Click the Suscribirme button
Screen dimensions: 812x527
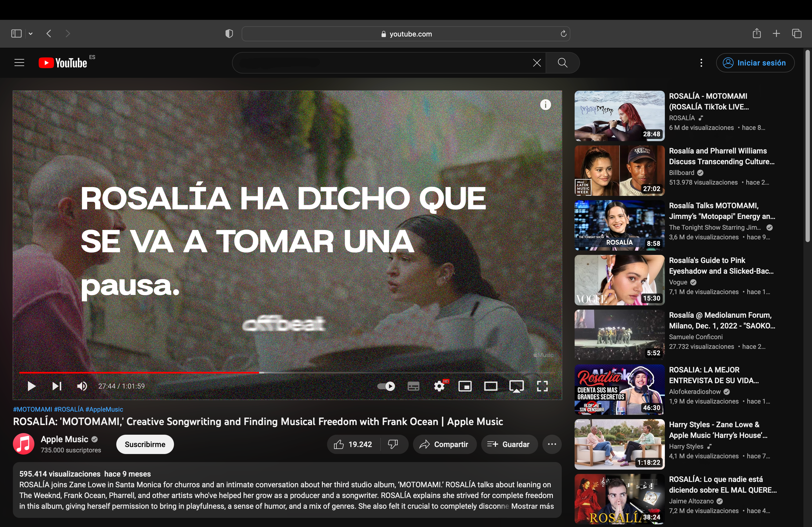145,444
